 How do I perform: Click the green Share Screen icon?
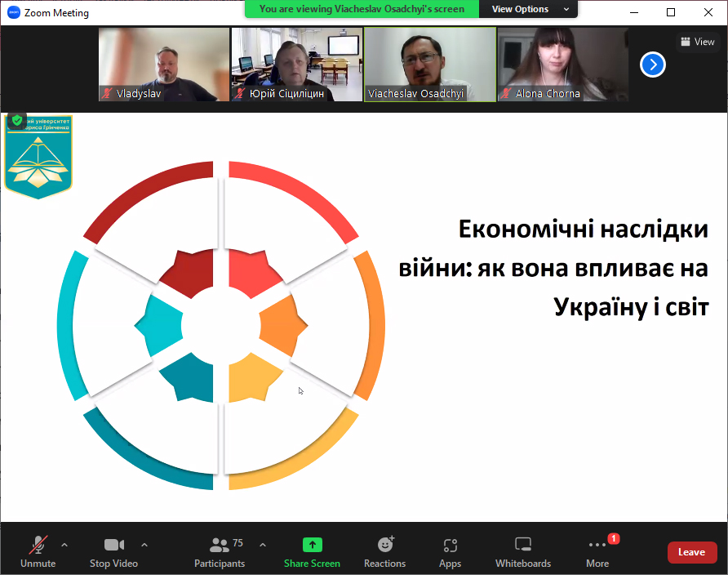click(x=312, y=545)
